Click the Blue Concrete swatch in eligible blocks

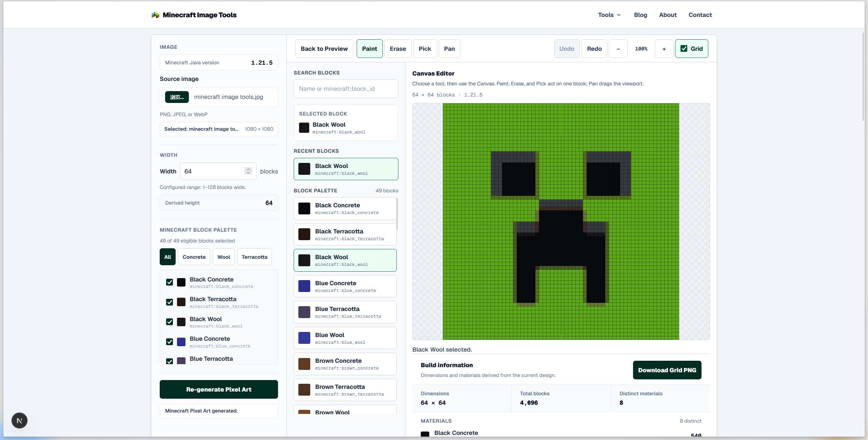(181, 342)
